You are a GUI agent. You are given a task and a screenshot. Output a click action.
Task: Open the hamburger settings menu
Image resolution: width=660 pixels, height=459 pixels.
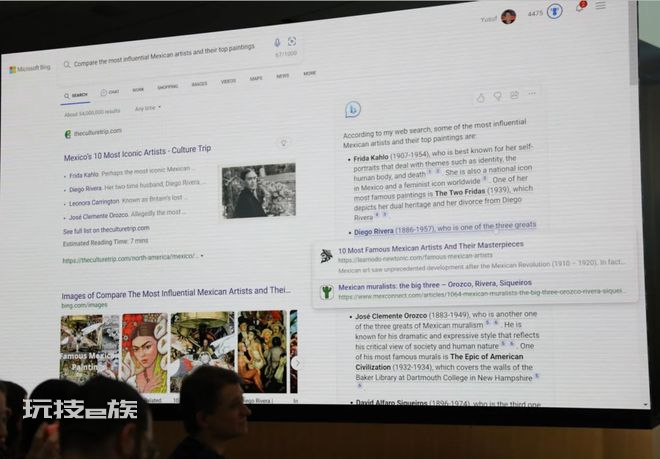point(601,5)
